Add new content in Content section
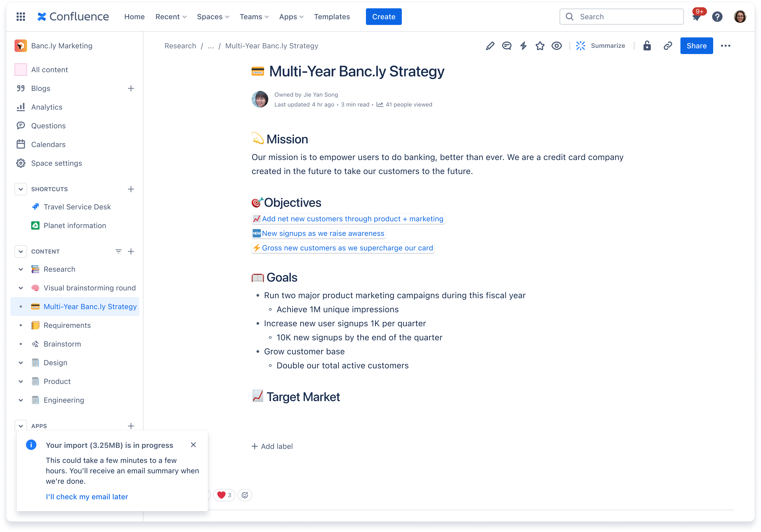Image resolution: width=761 pixels, height=532 pixels. (131, 251)
